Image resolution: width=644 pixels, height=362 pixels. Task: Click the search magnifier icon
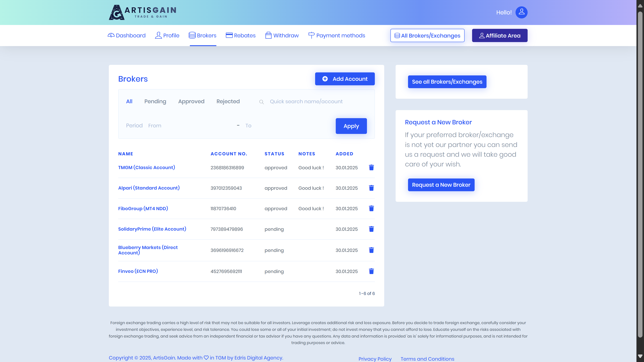click(261, 102)
